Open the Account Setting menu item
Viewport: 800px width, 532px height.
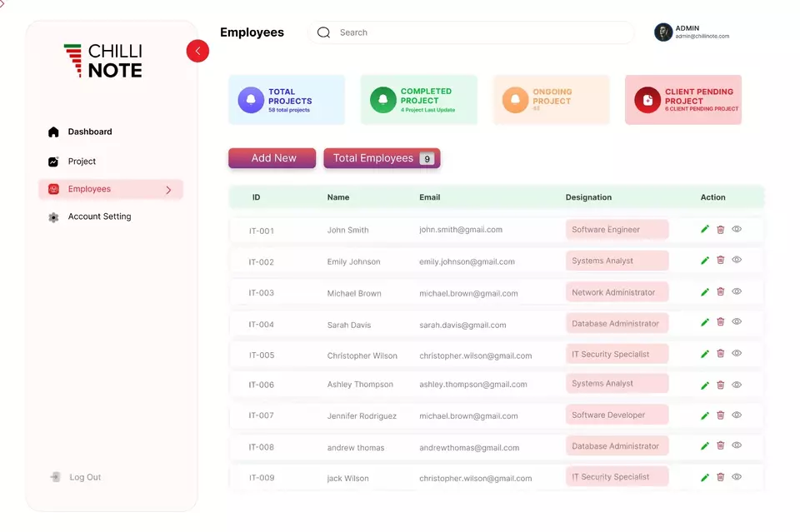click(99, 216)
